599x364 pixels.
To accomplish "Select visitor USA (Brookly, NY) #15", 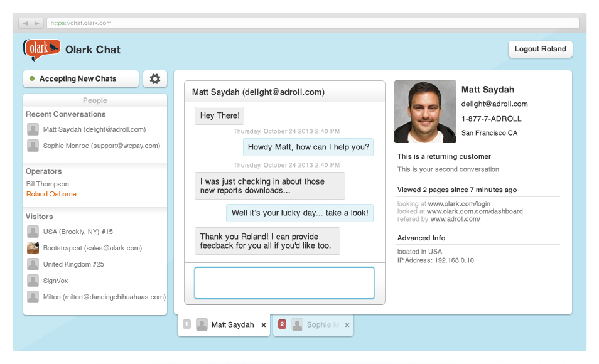I will coord(78,232).
